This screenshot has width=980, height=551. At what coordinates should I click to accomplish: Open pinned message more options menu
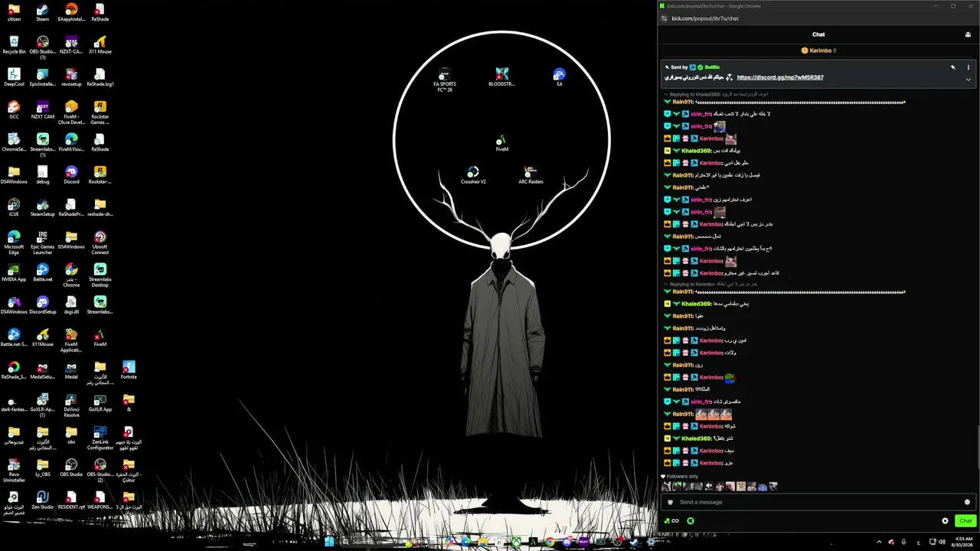point(968,67)
